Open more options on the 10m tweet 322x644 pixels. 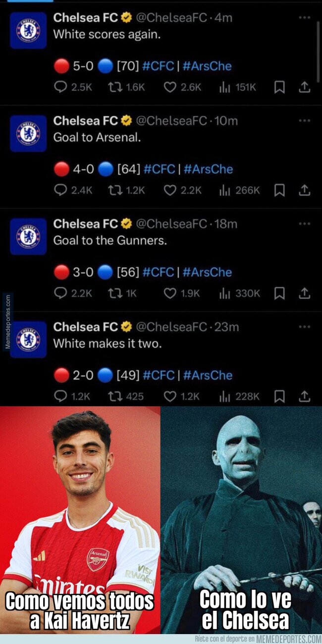coord(305,120)
